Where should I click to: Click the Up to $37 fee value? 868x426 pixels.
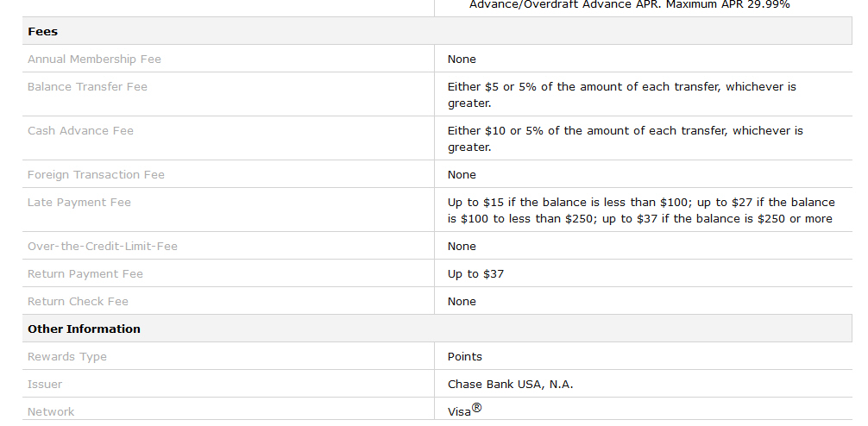pos(475,274)
